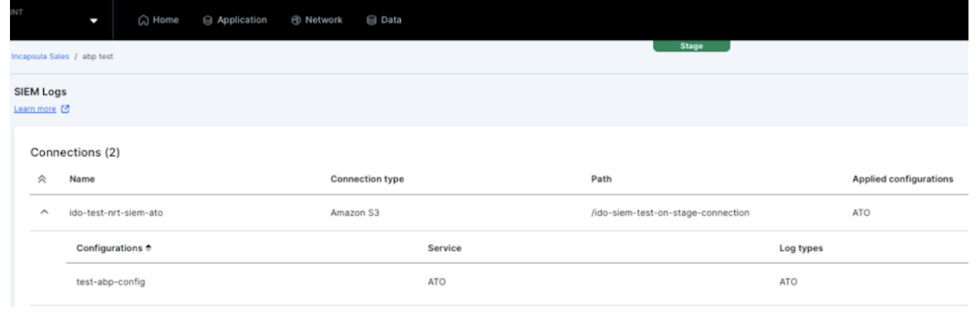Click the external link icon beside Learn more
Image resolution: width=980 pixels, height=319 pixels.
click(x=65, y=109)
